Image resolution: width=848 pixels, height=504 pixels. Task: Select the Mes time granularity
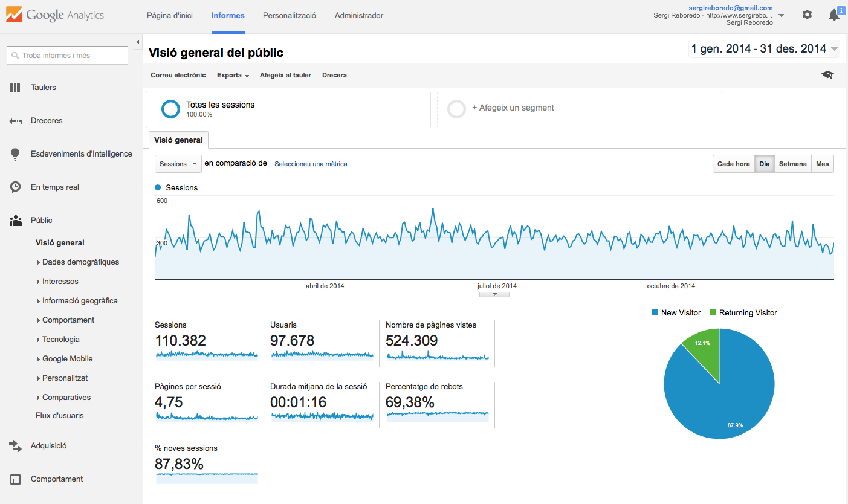tap(822, 164)
